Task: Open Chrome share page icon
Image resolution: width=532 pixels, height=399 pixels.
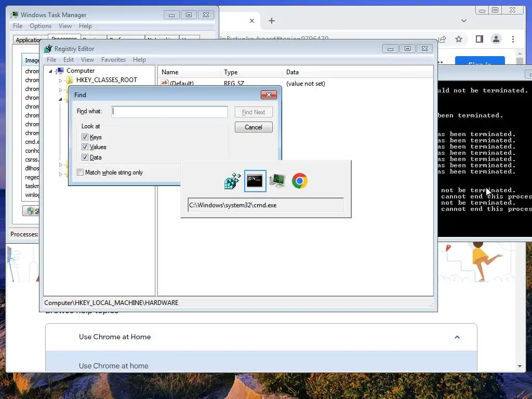Action: tap(442, 39)
